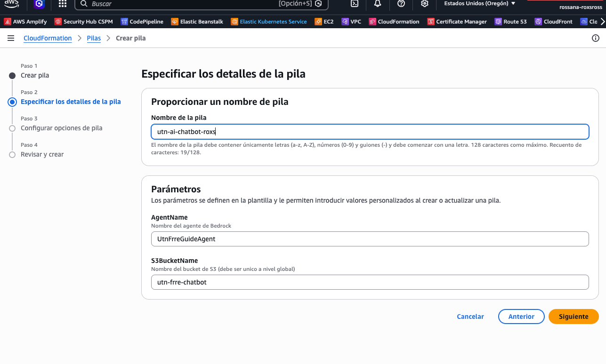Open CloudShell terminal icon

[355, 4]
